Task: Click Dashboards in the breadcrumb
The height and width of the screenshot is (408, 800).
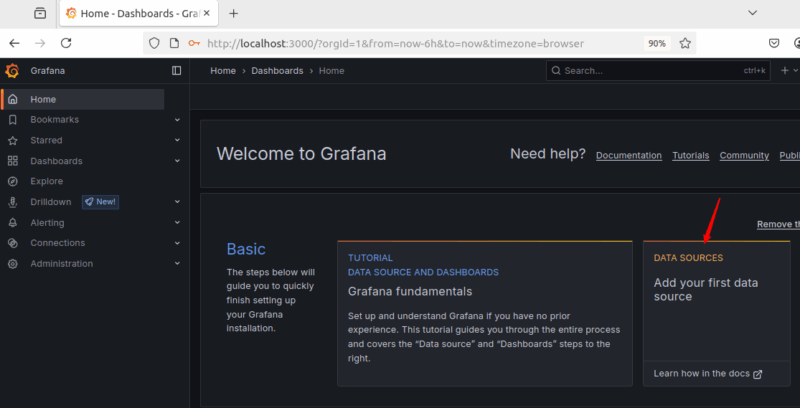Action: [278, 71]
